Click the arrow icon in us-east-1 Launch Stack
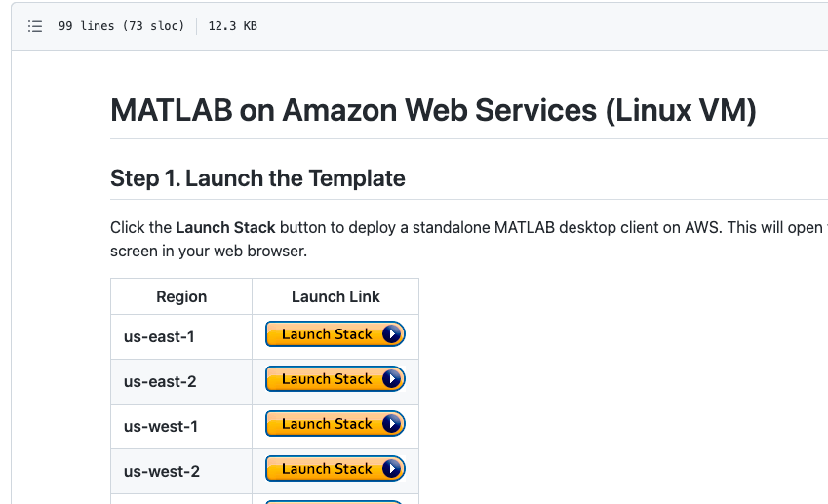This screenshot has height=504, width=828. [392, 334]
